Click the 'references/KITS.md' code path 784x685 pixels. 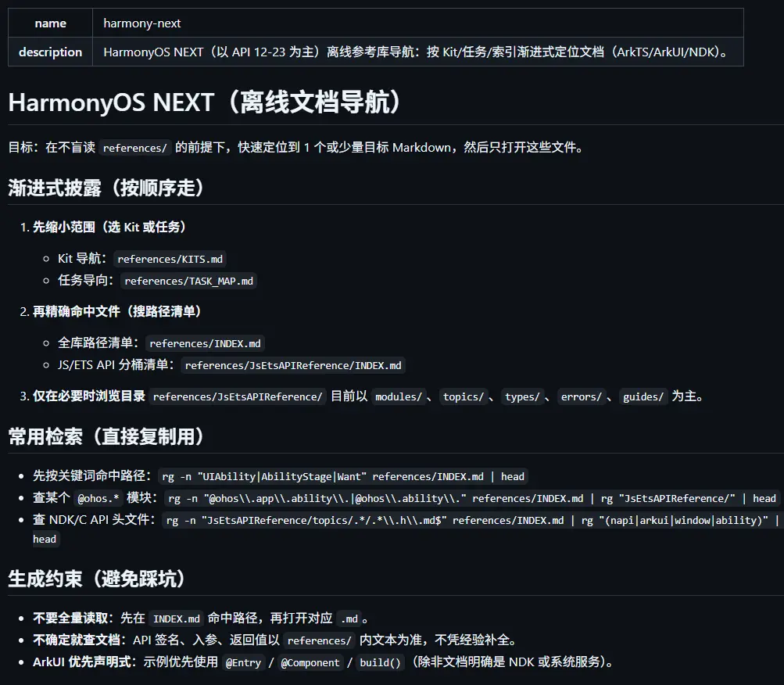pos(170,259)
